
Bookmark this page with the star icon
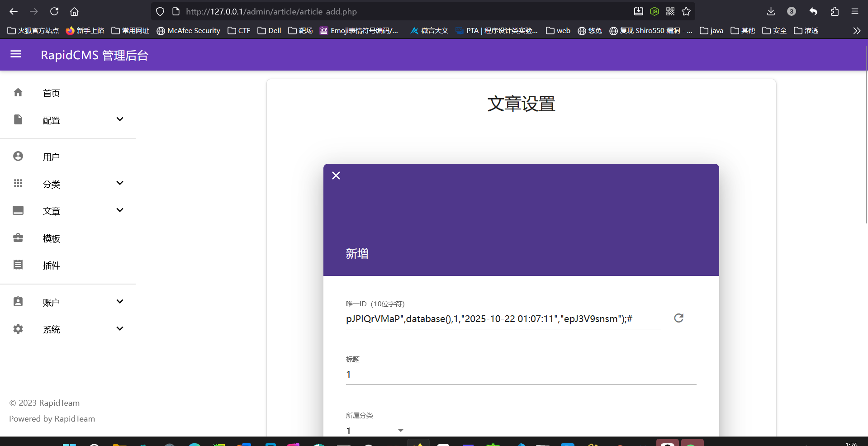click(686, 11)
